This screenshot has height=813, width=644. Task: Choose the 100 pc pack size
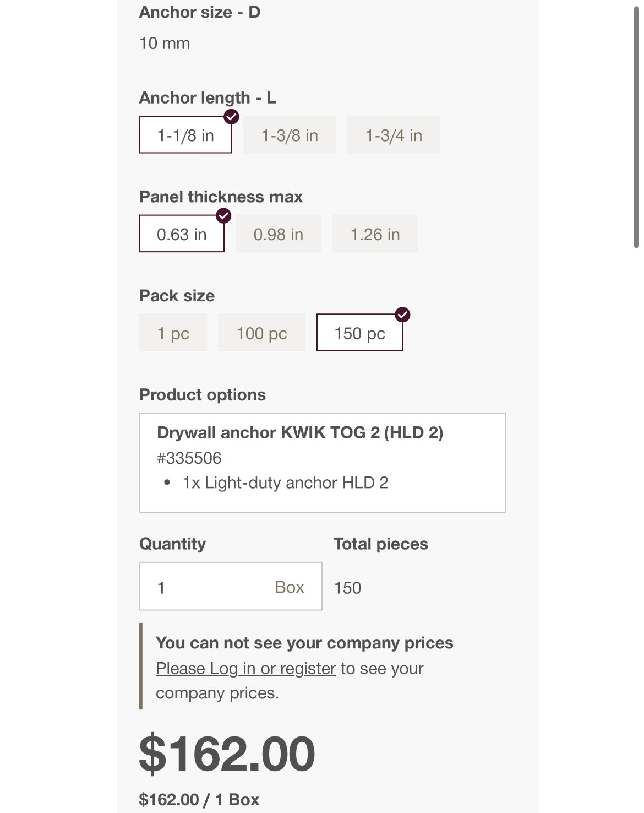click(x=261, y=333)
